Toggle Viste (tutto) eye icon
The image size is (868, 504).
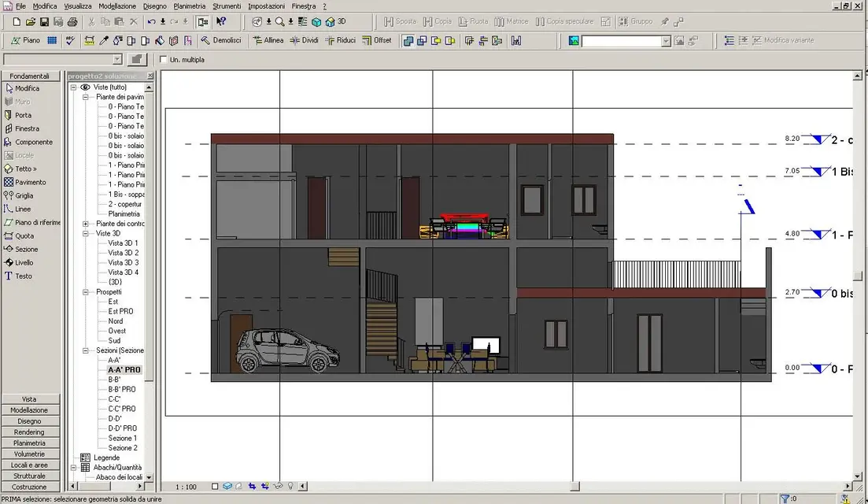(85, 87)
